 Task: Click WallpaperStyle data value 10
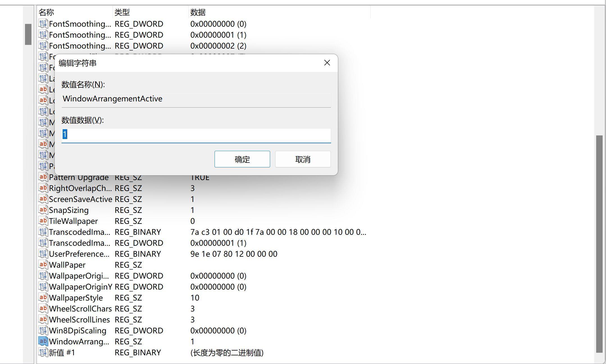(195, 298)
